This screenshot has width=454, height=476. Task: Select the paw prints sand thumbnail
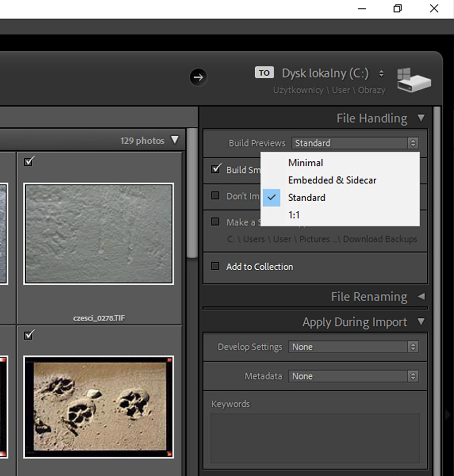(x=98, y=406)
